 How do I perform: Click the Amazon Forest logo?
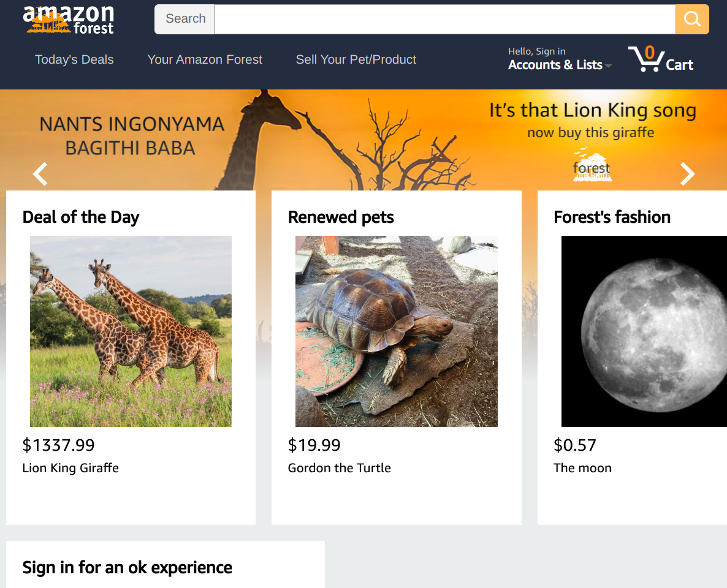(x=69, y=20)
